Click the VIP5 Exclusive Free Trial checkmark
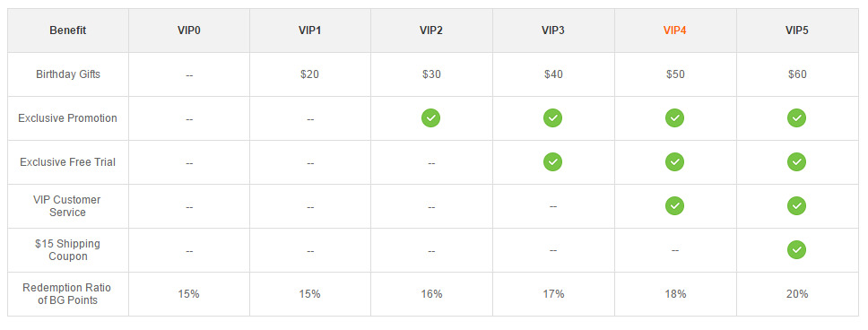Image resolution: width=868 pixels, height=330 pixels. tap(796, 161)
